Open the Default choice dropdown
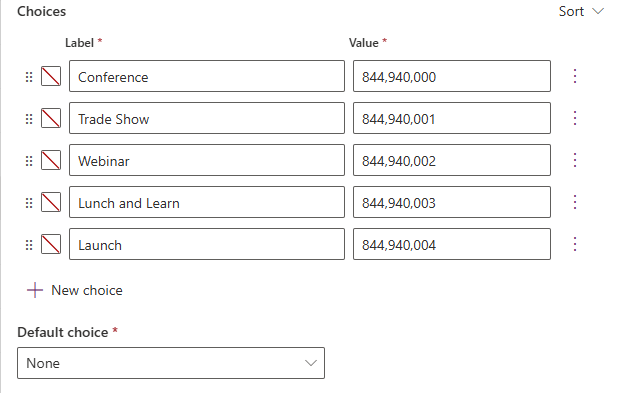 (171, 363)
